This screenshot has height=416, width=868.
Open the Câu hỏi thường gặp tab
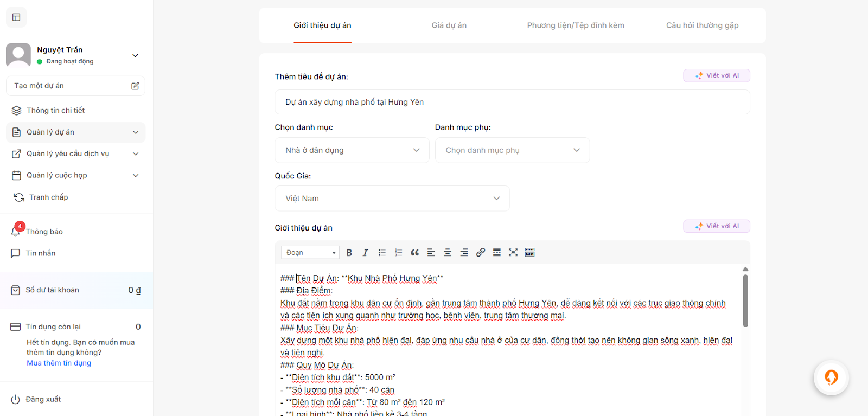(702, 25)
